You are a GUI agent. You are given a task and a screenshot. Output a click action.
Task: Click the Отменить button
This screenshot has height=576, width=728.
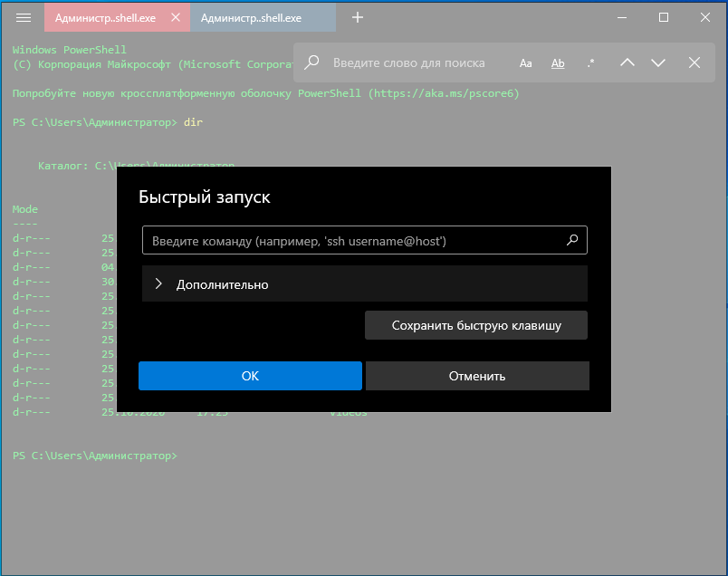pos(477,376)
